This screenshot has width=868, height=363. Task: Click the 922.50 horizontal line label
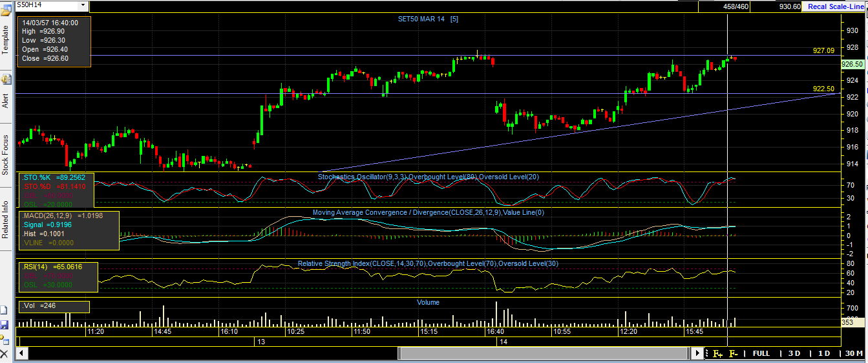tap(823, 89)
